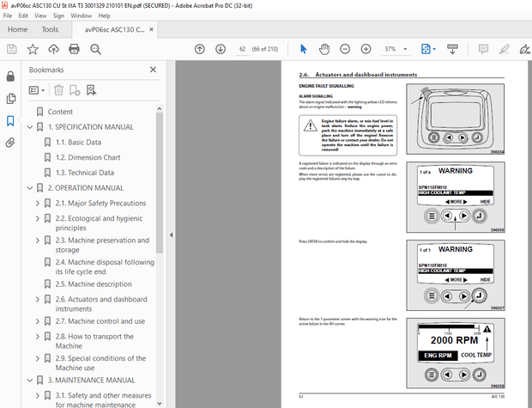Open the Sign menu

tap(58, 15)
